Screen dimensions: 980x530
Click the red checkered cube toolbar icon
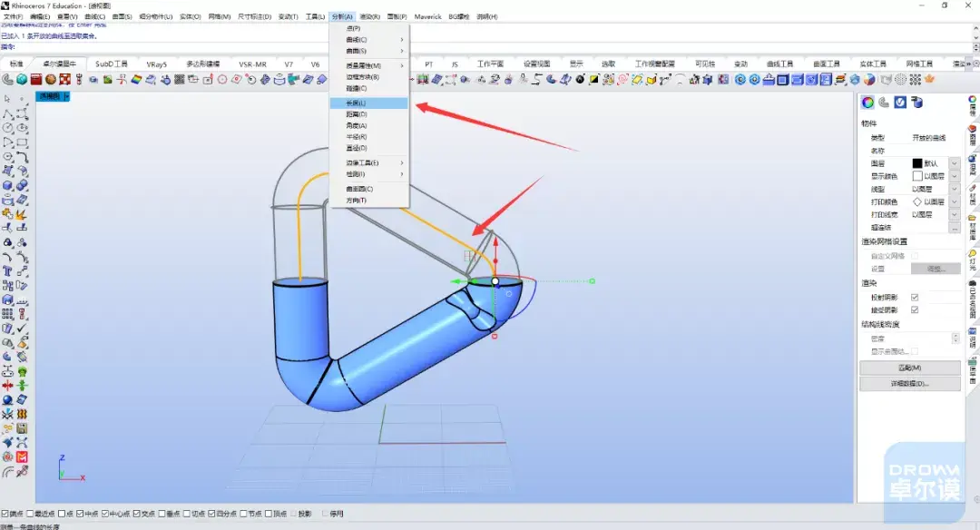[65, 79]
